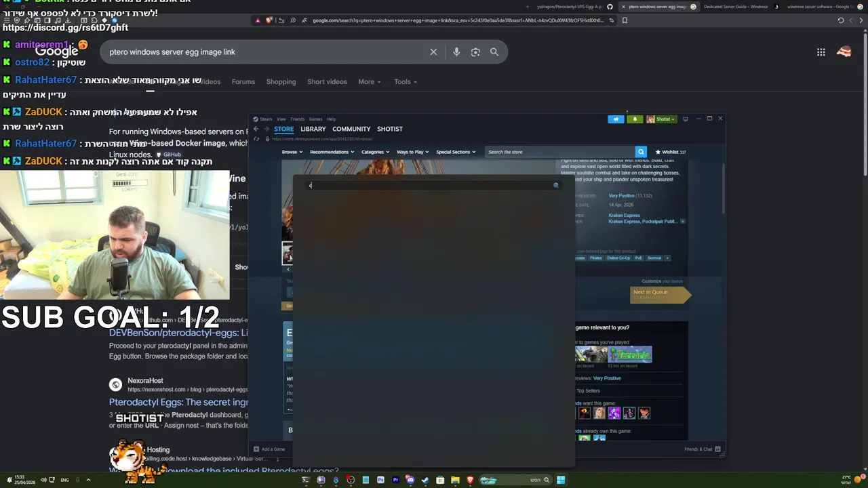Open the Google apps grid

(821, 52)
